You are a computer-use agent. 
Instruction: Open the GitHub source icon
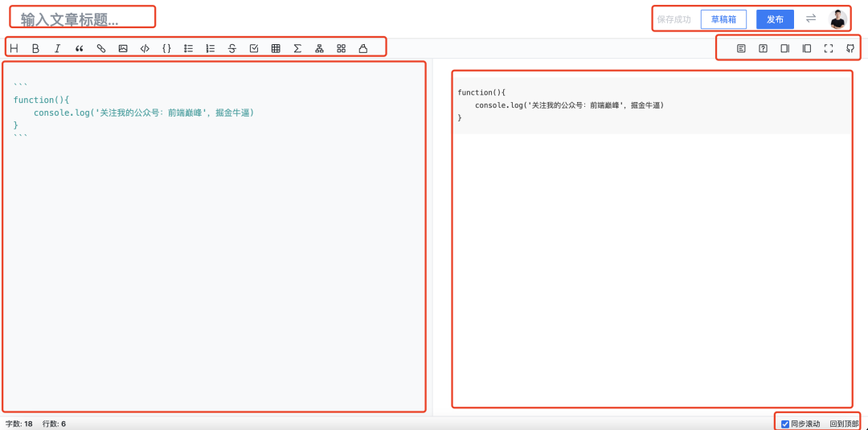coord(850,49)
